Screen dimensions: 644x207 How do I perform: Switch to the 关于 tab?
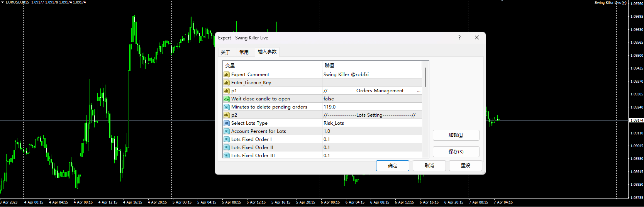click(225, 52)
